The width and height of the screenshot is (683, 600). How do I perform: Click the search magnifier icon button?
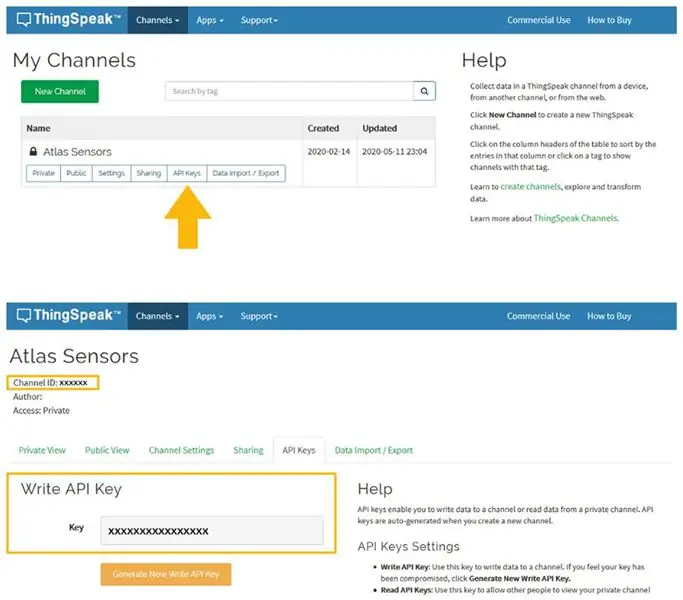[x=424, y=91]
